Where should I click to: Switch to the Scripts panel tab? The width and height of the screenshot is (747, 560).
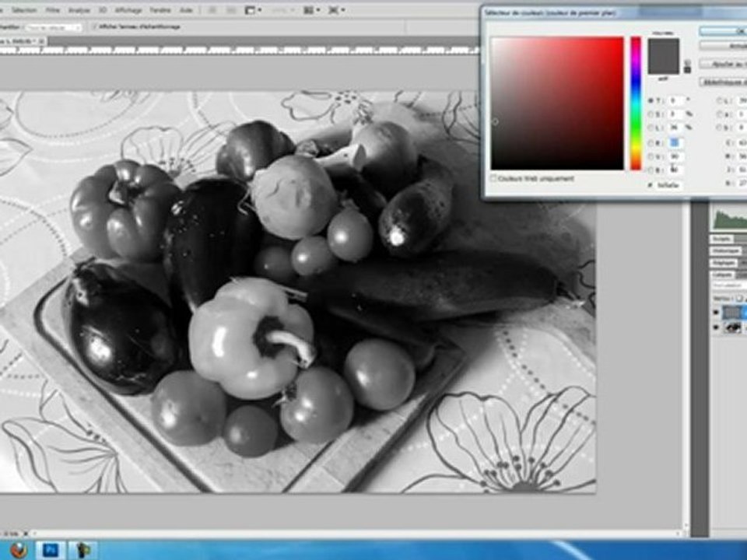click(721, 239)
